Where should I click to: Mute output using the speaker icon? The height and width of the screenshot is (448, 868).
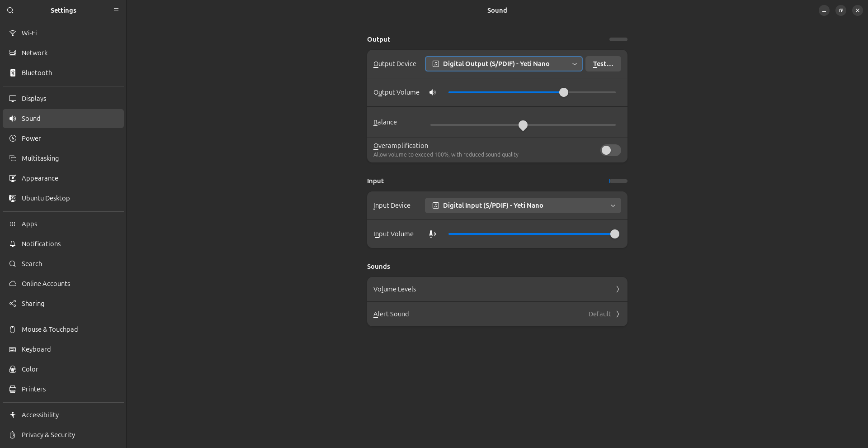432,92
